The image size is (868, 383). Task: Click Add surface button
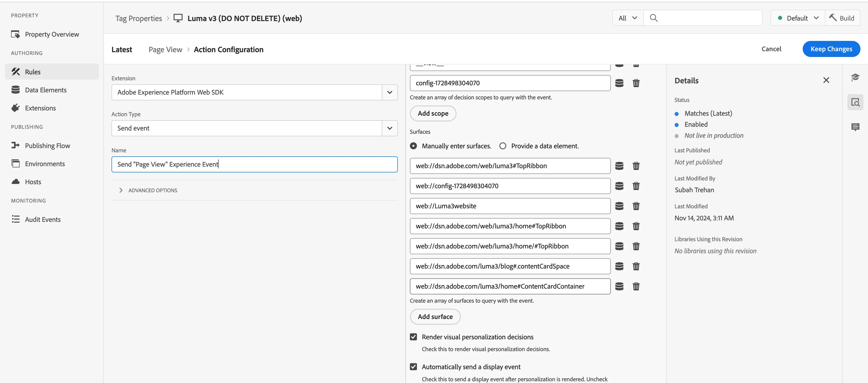(435, 317)
